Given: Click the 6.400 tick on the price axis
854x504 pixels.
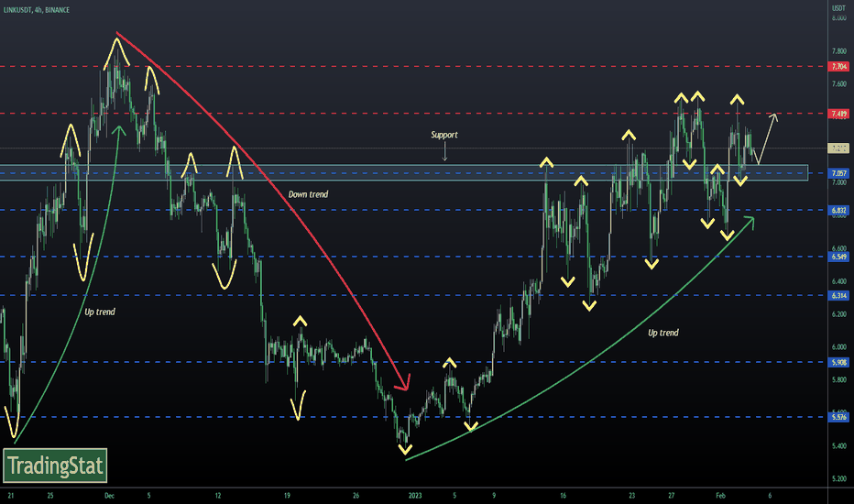Looking at the screenshot, I should 838,281.
